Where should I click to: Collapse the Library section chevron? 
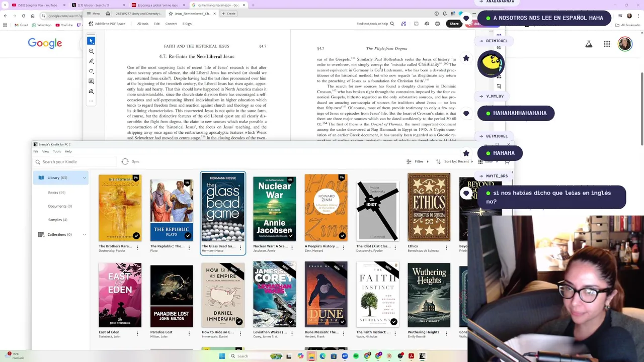point(84,177)
